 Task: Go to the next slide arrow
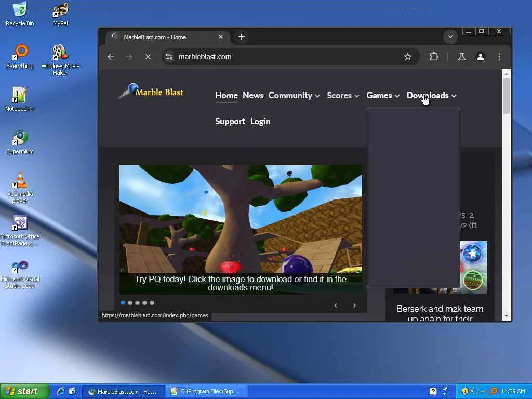354,305
